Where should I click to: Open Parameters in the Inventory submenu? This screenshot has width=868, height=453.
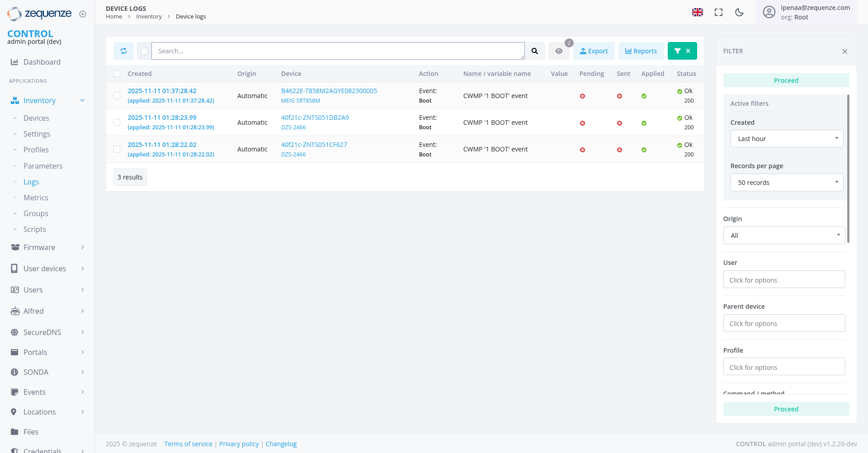click(x=43, y=166)
